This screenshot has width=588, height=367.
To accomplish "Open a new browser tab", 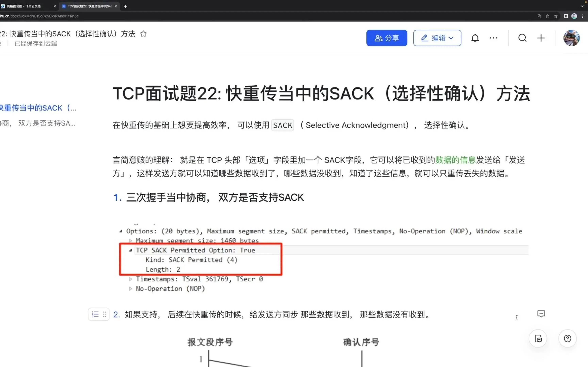I will click(126, 6).
